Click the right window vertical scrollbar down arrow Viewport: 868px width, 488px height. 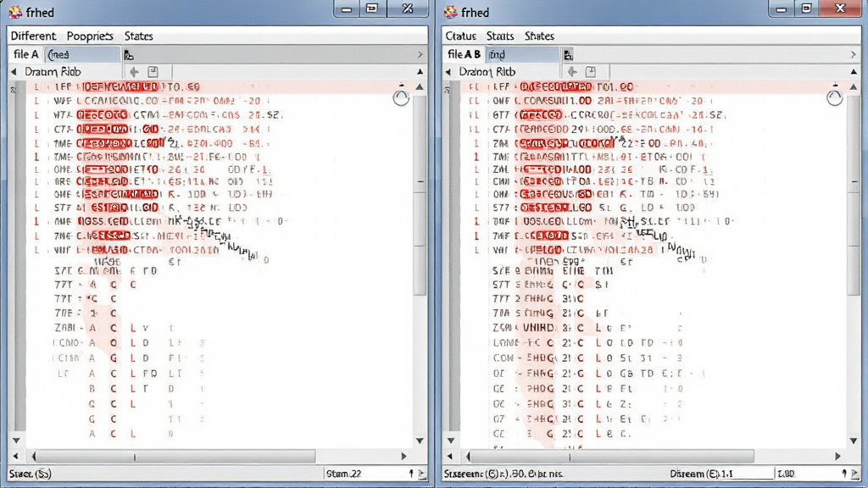tap(854, 441)
